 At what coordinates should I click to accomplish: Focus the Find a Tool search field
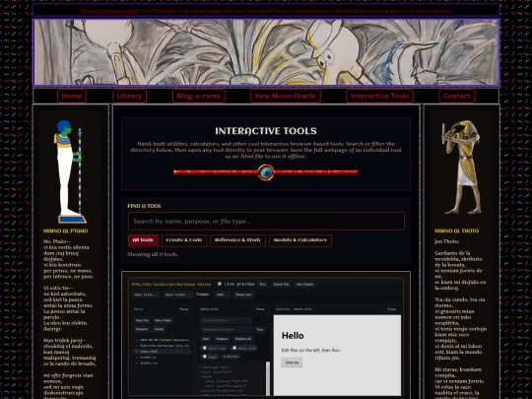266,222
